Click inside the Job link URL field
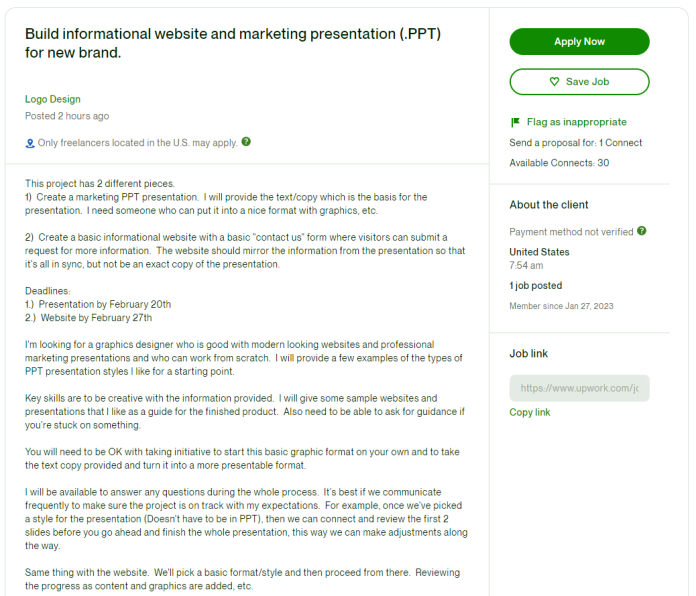 pos(579,388)
